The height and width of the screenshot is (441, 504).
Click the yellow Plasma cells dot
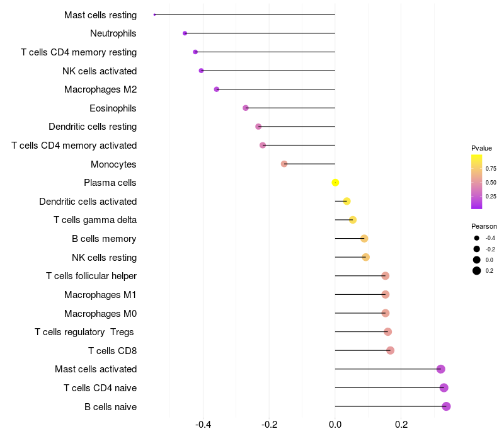335,183
